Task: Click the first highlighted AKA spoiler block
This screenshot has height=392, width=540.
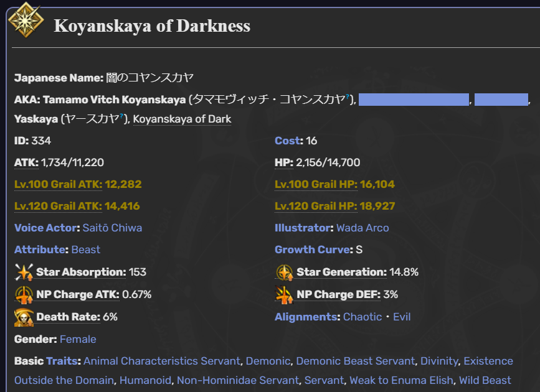Action: click(x=414, y=100)
